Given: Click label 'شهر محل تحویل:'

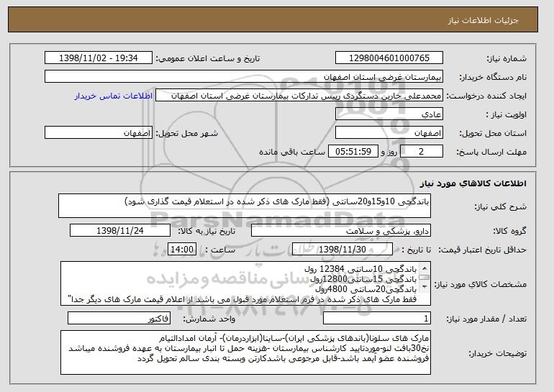Looking at the screenshot, I should pyautogui.click(x=187, y=134).
